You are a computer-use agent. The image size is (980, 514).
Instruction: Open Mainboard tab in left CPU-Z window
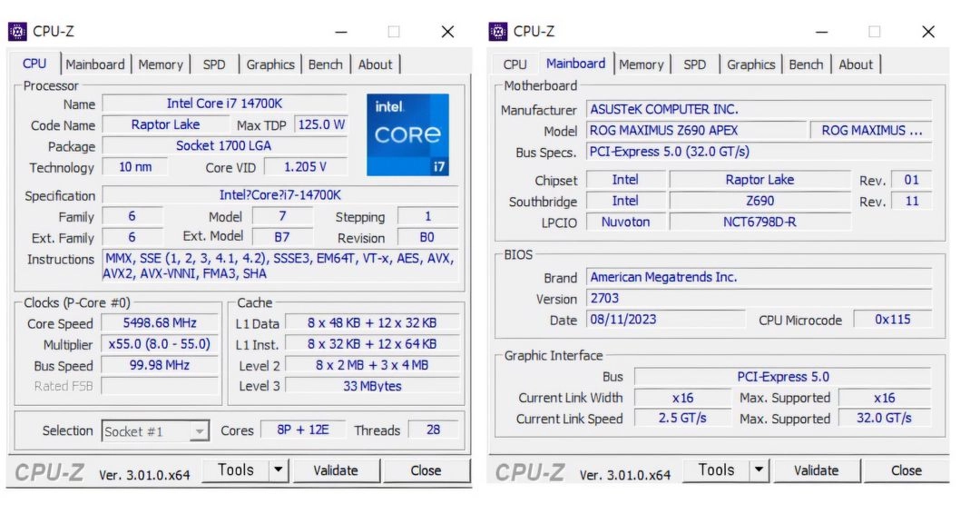pos(95,64)
